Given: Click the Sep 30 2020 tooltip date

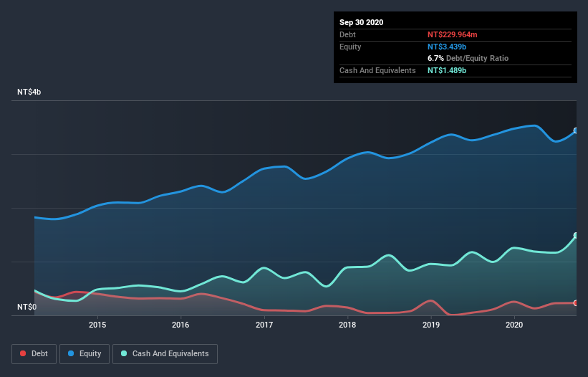Looking at the screenshot, I should pyautogui.click(x=362, y=22).
